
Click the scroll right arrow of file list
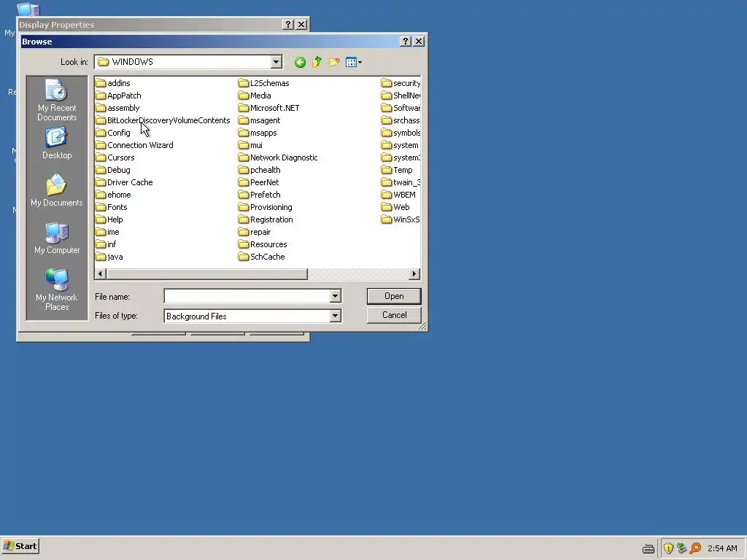(x=414, y=274)
